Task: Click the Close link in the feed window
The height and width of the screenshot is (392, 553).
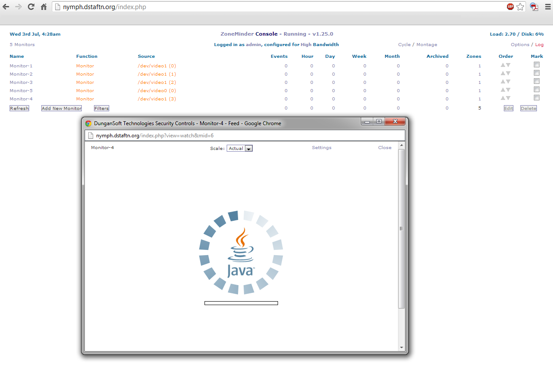Action: click(385, 148)
